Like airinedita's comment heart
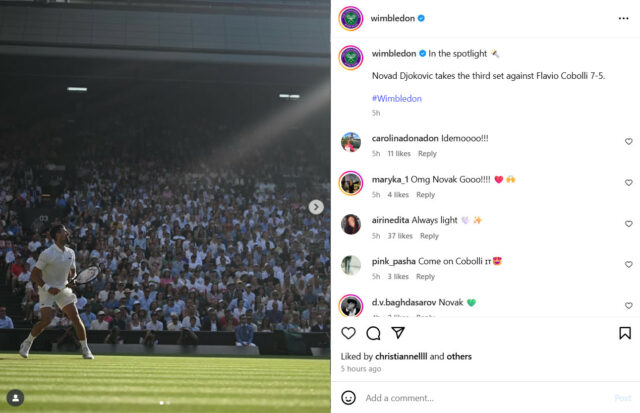Screen dimensions: 640x413 tap(629, 224)
